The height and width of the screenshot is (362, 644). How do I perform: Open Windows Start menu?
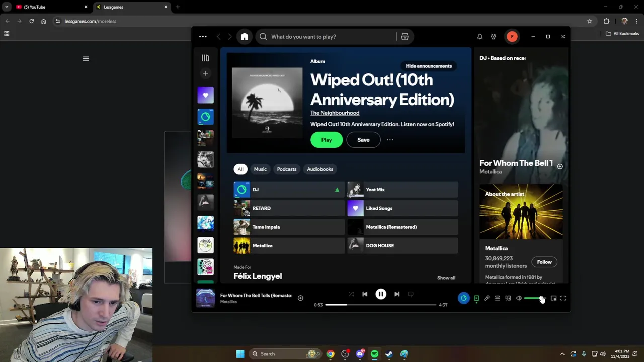click(240, 354)
